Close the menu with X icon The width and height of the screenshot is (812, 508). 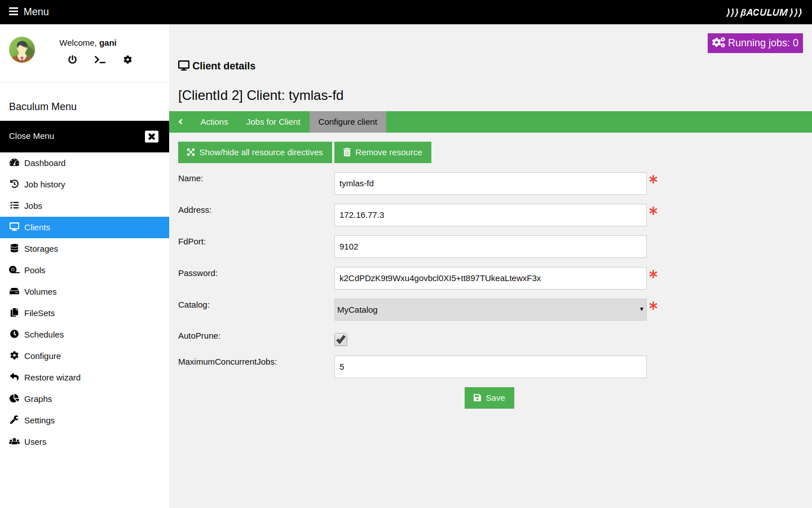152,137
